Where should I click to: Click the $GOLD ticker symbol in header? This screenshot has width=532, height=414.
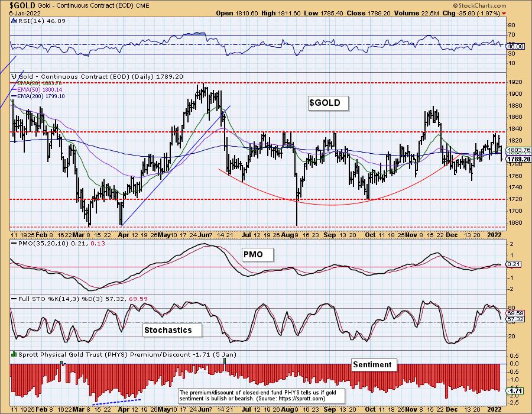(x=22, y=5)
